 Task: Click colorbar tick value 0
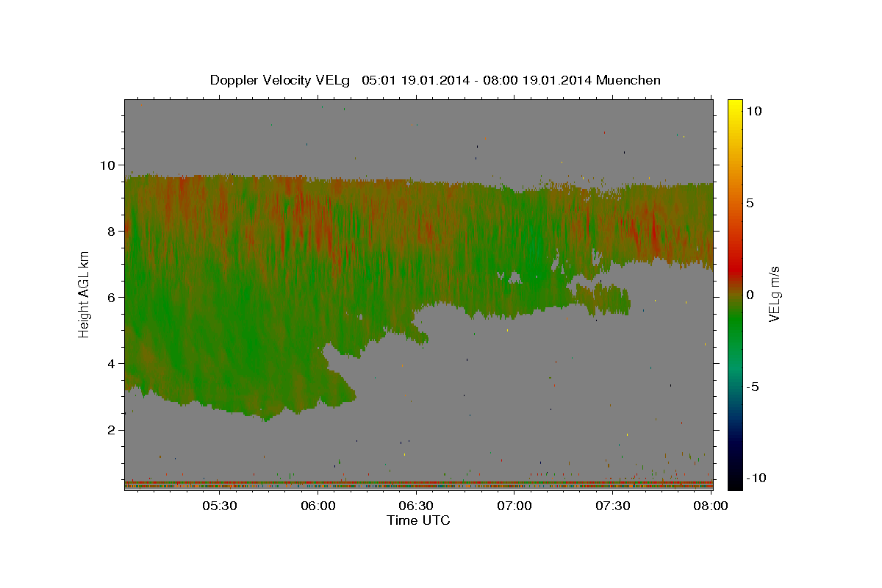point(750,295)
